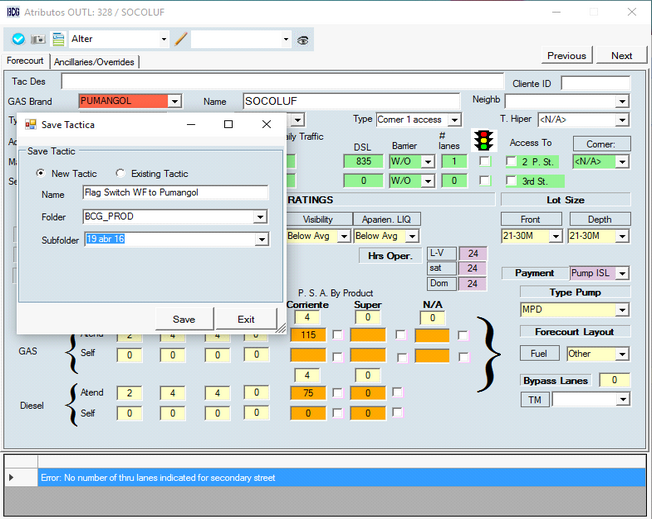Expand the Folder BCG_PROD dropdown
Viewport: 652px width, 519px height.
[x=260, y=217]
